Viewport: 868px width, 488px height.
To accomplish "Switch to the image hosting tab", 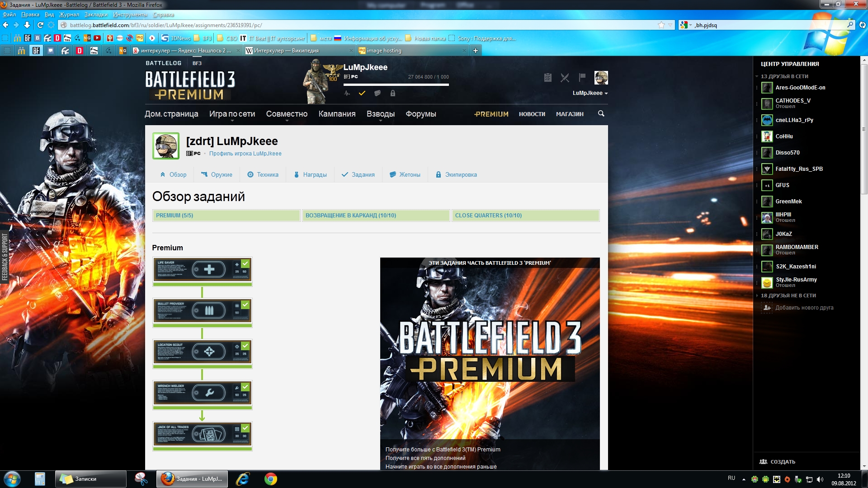I will pyautogui.click(x=413, y=51).
